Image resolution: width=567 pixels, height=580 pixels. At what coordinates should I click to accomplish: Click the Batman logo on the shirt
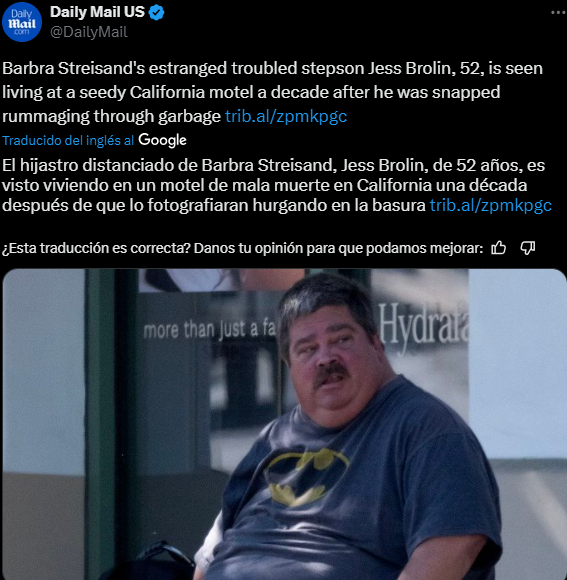pos(306,477)
